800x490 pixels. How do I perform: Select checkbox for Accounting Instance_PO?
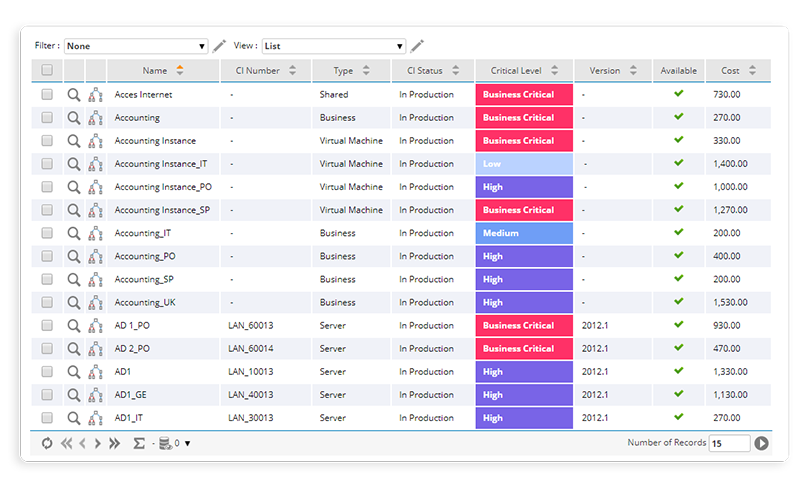[47, 187]
